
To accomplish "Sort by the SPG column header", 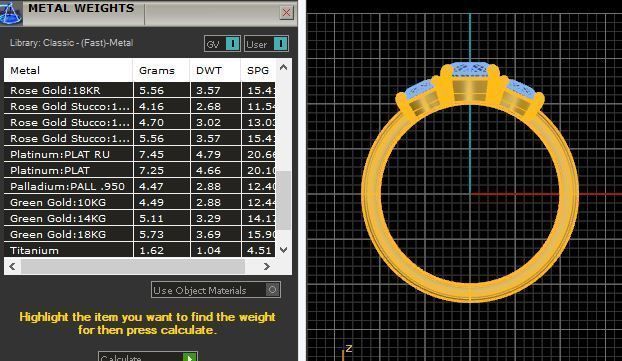I will click(x=258, y=71).
